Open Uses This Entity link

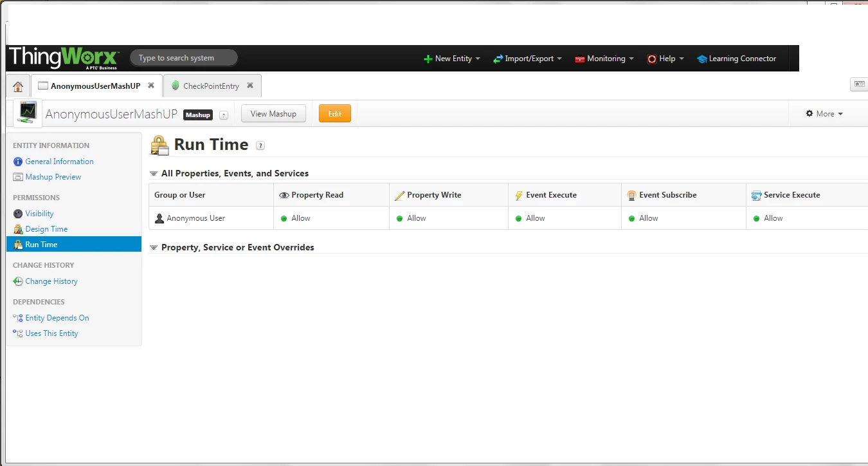pos(51,333)
